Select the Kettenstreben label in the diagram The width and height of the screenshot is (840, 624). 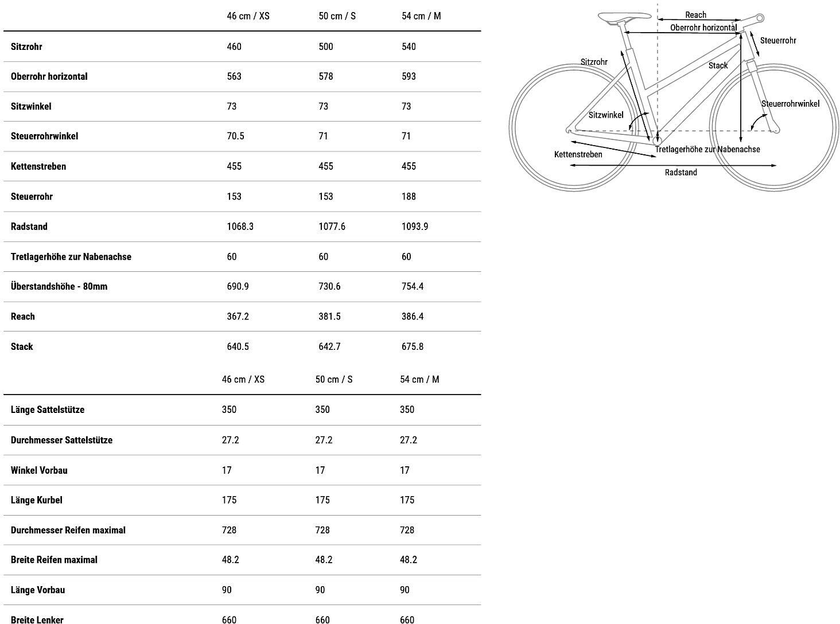pyautogui.click(x=578, y=154)
